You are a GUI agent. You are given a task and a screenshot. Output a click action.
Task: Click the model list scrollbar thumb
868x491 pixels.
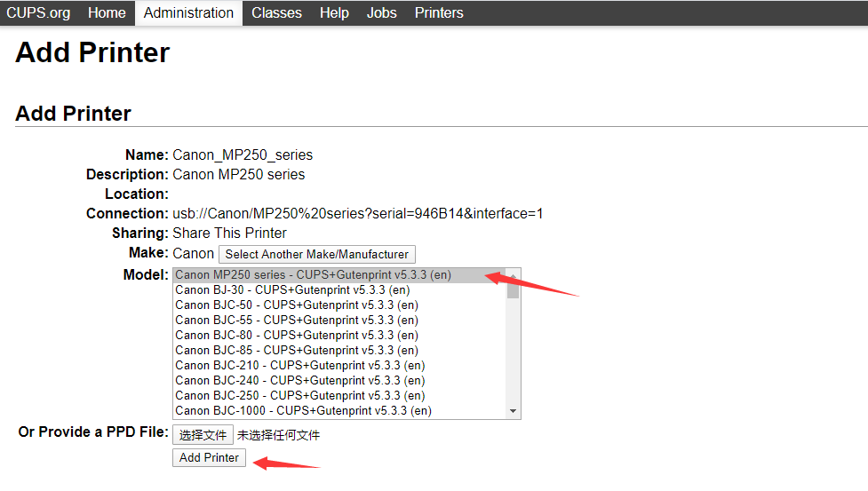pyautogui.click(x=514, y=289)
